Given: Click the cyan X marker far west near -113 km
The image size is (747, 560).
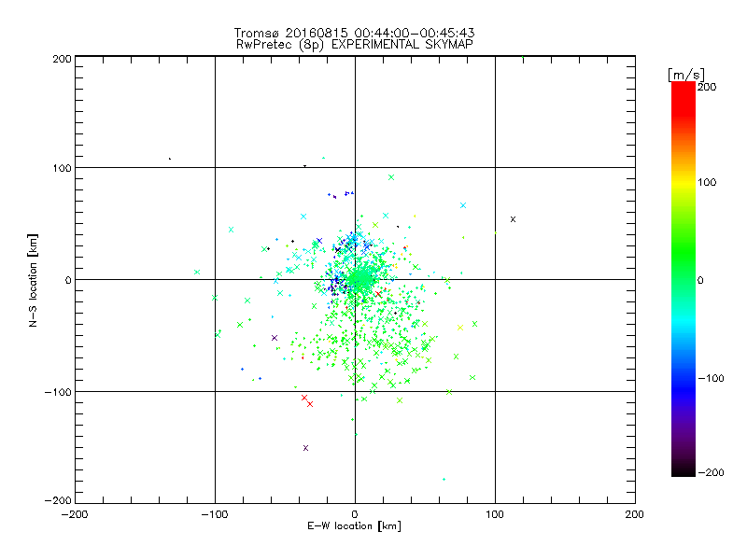Looking at the screenshot, I should pos(197,273).
